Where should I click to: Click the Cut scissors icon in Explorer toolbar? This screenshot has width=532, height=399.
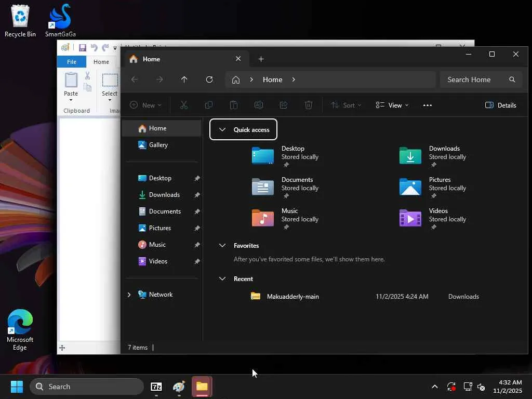(x=184, y=105)
